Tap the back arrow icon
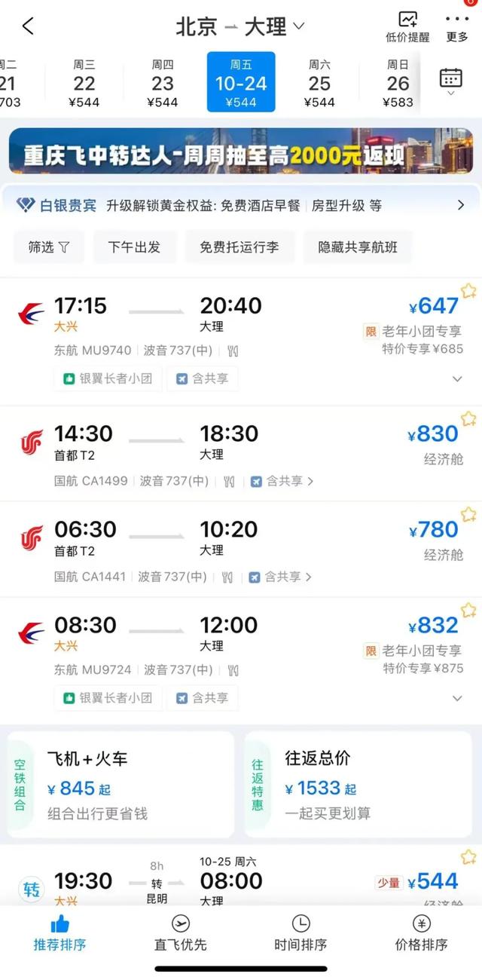Image resolution: width=482 pixels, height=980 pixels. (x=28, y=26)
